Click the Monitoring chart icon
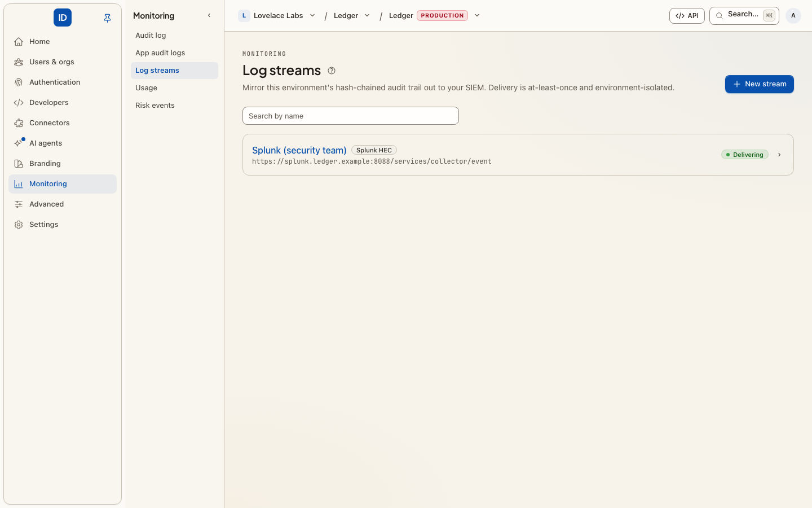This screenshot has height=508, width=812. pyautogui.click(x=19, y=184)
